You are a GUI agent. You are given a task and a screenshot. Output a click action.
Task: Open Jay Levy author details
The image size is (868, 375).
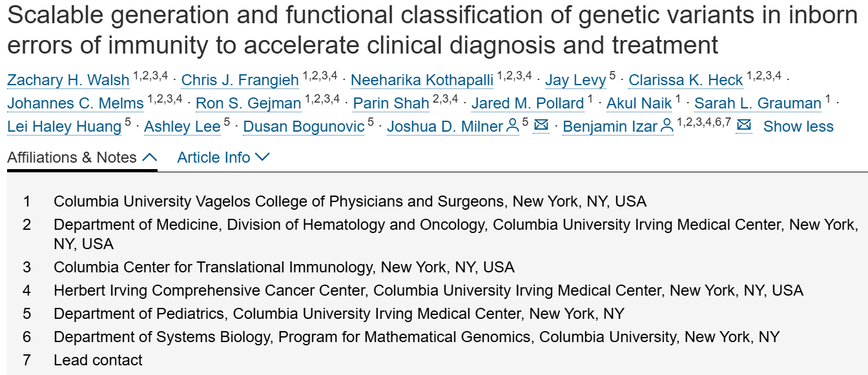click(575, 80)
